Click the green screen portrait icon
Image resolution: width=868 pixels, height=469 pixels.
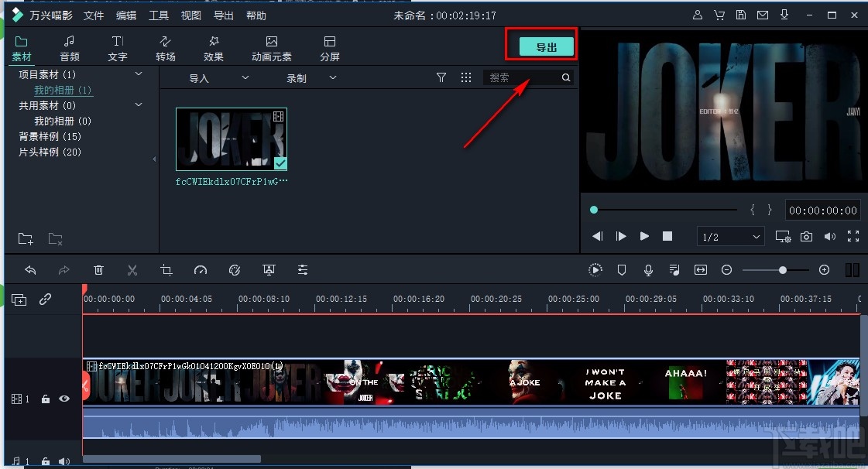[269, 270]
